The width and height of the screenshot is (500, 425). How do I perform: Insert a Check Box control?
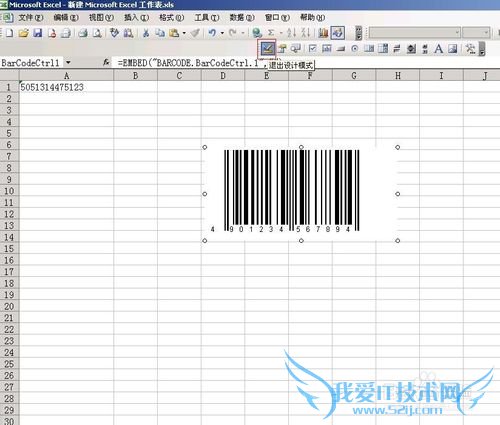click(x=312, y=49)
